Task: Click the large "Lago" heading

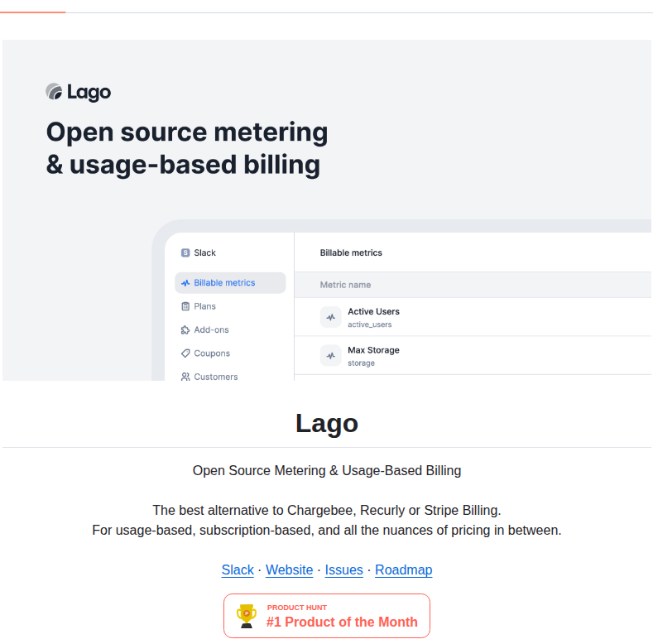Action: point(326,423)
